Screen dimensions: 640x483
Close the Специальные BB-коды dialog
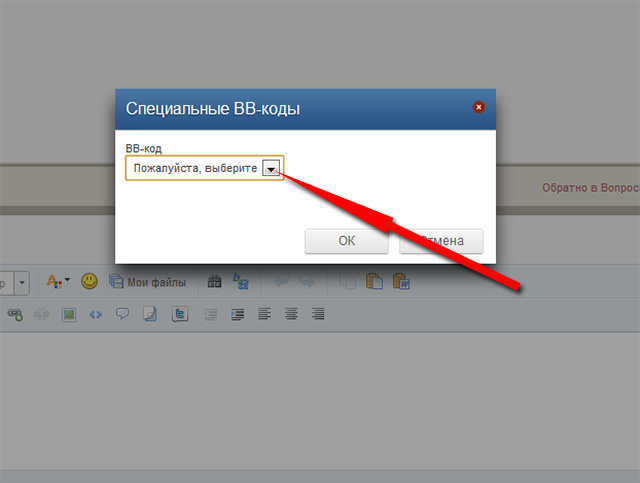pos(479,107)
